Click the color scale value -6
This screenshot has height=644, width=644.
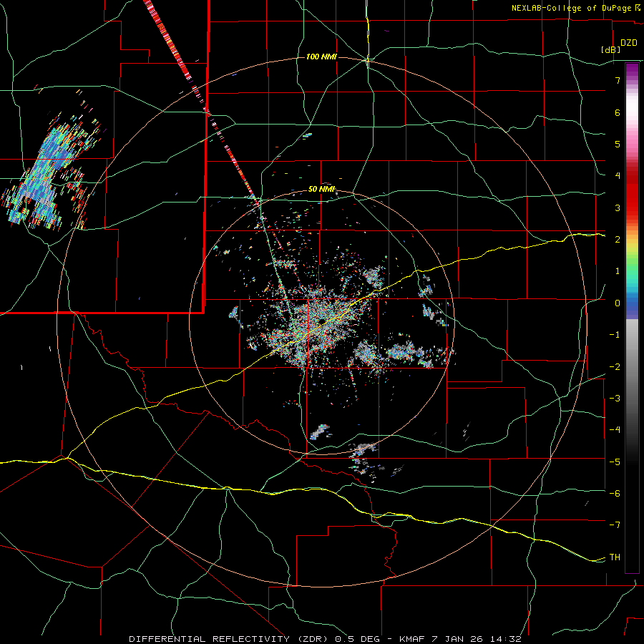615,494
